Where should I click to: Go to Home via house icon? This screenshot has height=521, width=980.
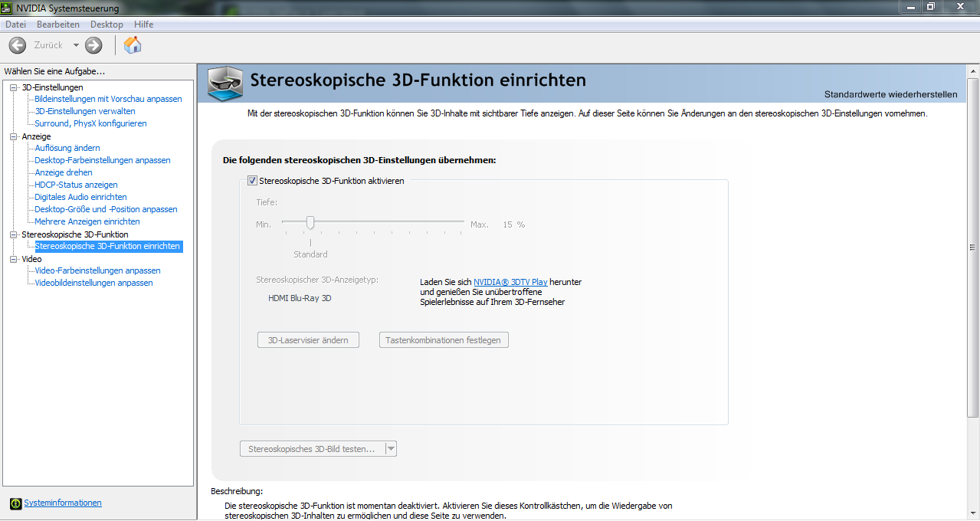(133, 45)
